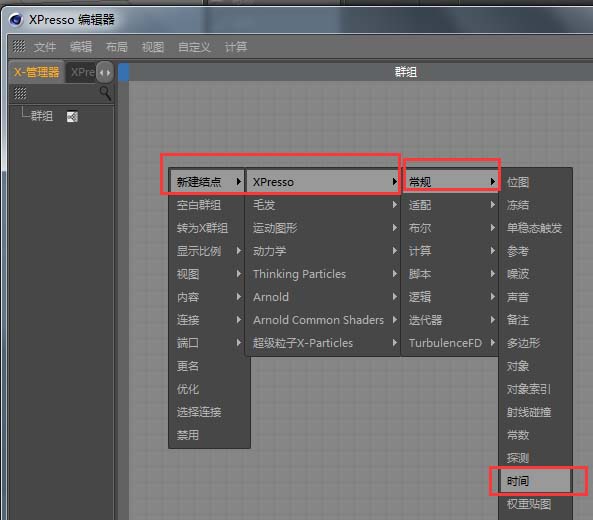
Task: Click the magnifier search icon in the X-管理器 panel
Action: point(105,93)
